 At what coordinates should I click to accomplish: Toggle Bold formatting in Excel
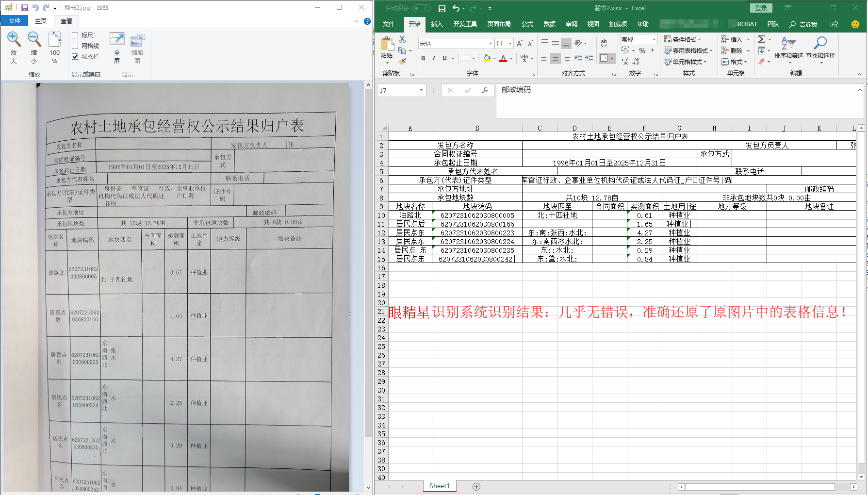click(423, 58)
